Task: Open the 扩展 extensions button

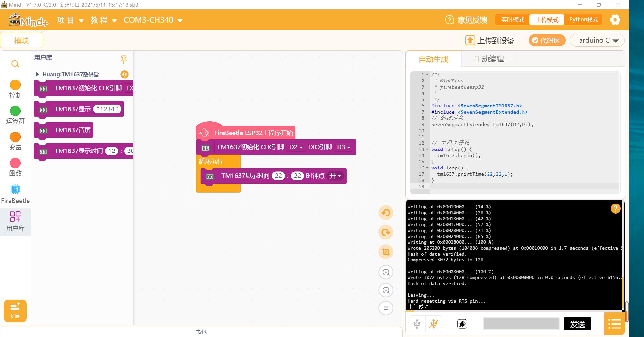Action: pos(15,311)
